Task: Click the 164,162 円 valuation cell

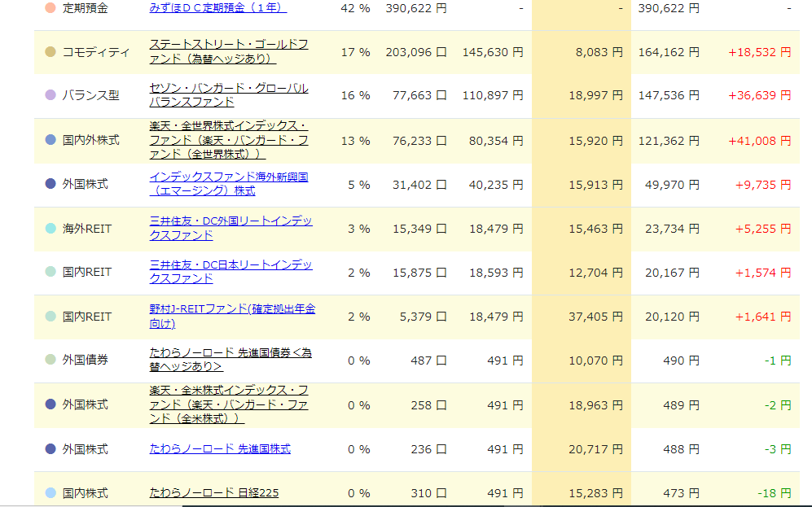Action: point(669,52)
